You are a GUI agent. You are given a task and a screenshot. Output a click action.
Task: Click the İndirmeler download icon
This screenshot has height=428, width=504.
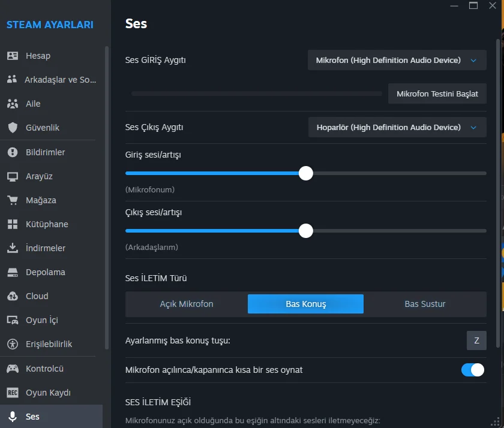13,248
